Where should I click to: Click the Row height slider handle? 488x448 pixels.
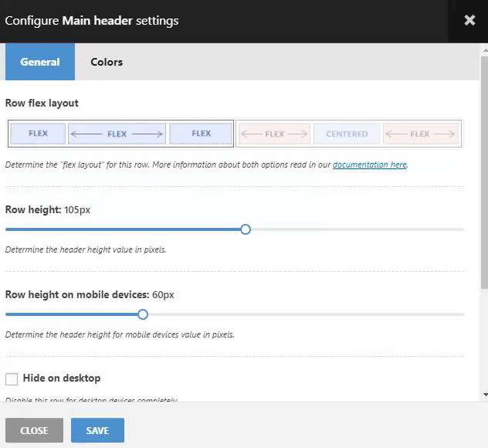(246, 229)
